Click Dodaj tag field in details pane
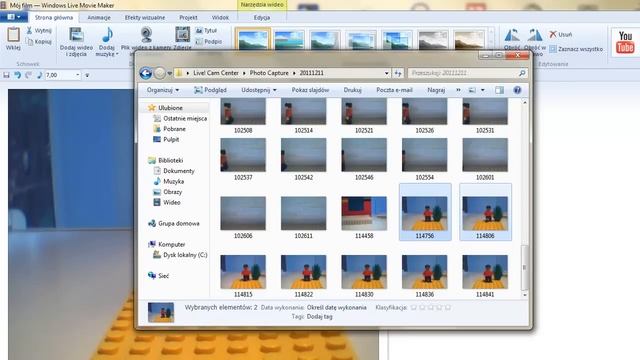This screenshot has width=640, height=360. pyautogui.click(x=319, y=317)
